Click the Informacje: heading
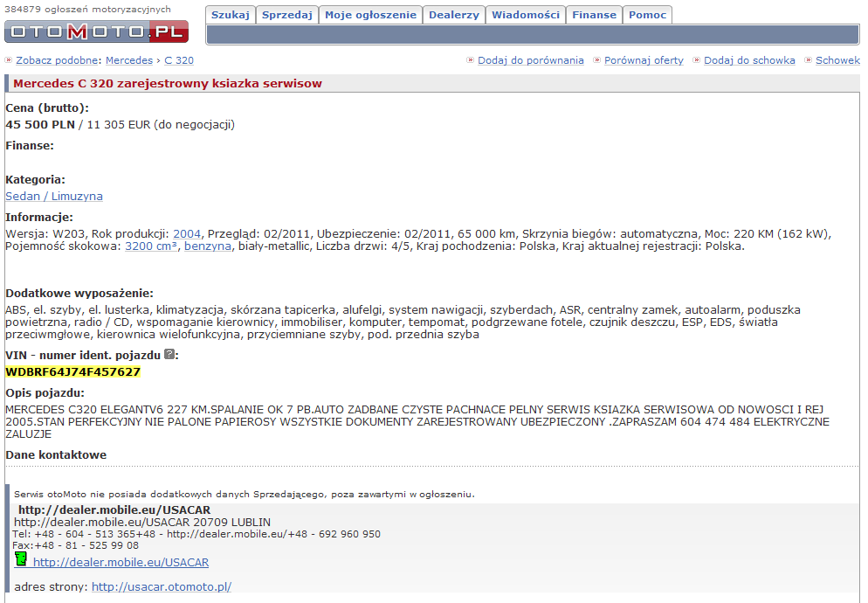Image resolution: width=868 pixels, height=603 pixels. click(39, 218)
